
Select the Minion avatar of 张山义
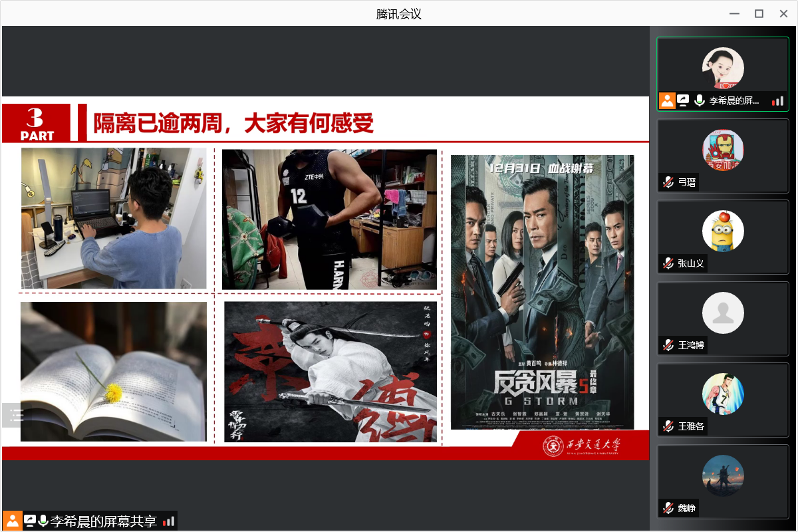723,231
